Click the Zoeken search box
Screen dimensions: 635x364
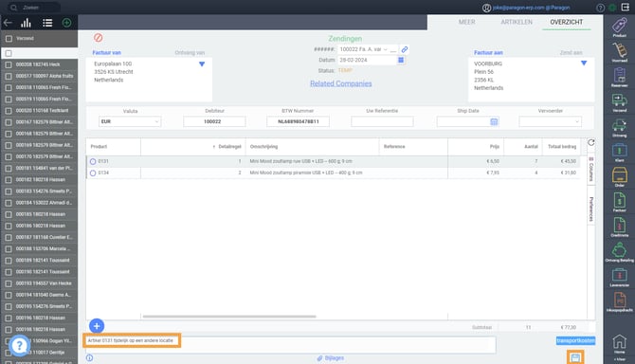pyautogui.click(x=34, y=8)
